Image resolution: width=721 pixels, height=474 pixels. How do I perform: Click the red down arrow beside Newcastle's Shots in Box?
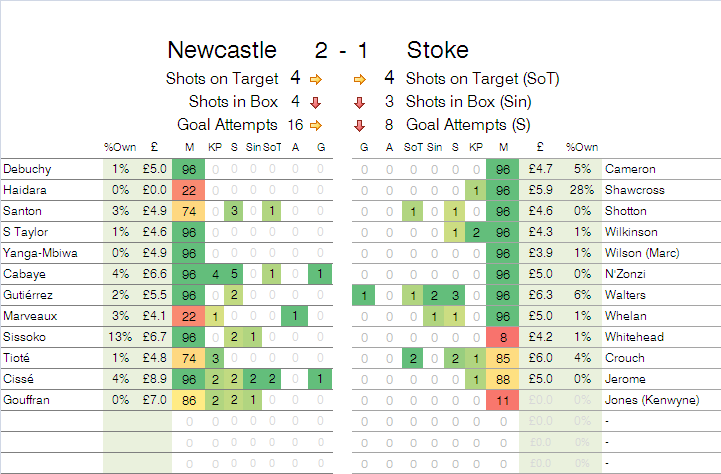point(316,102)
